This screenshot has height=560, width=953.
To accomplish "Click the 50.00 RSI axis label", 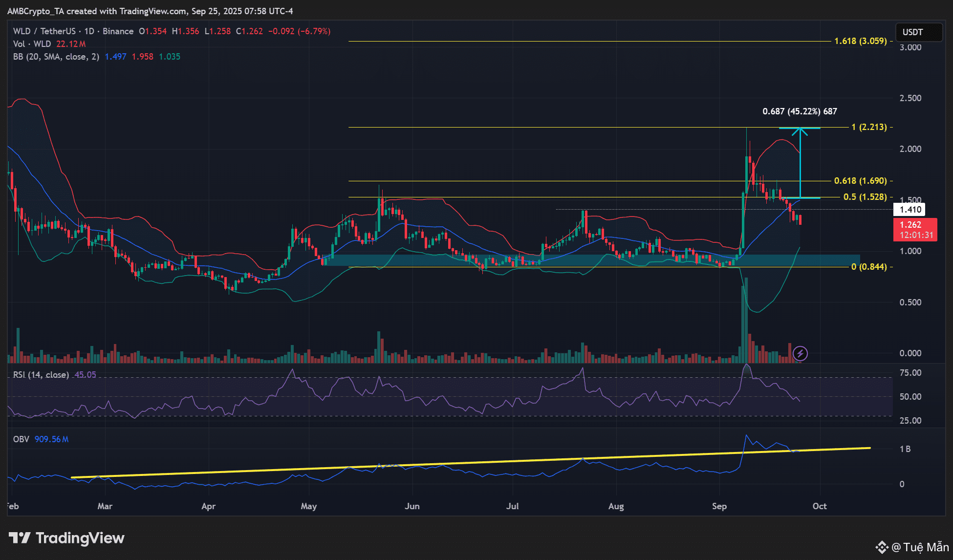I will (910, 397).
